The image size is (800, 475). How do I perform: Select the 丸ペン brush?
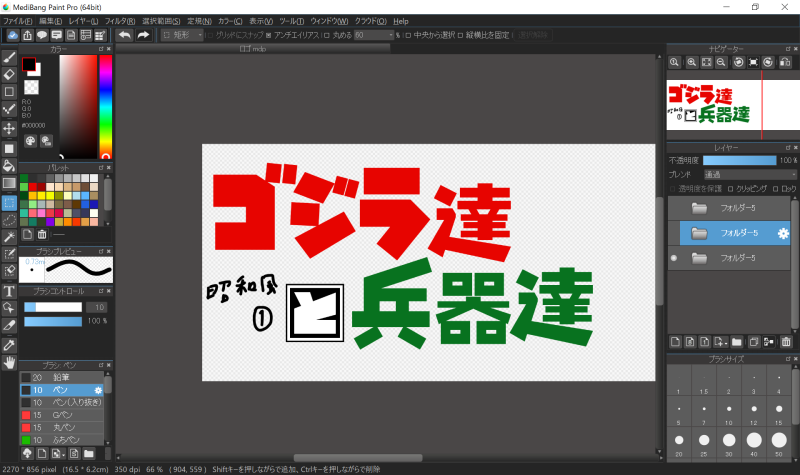[x=62, y=428]
